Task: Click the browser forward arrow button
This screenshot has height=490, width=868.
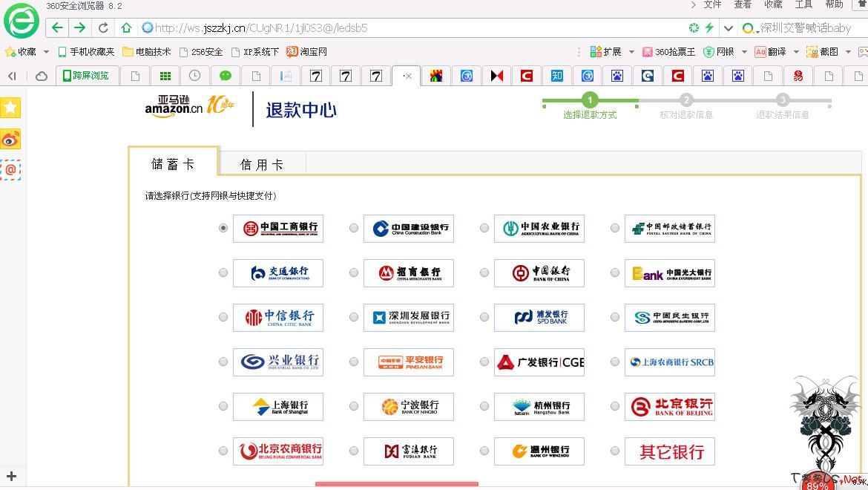Action: (x=79, y=28)
